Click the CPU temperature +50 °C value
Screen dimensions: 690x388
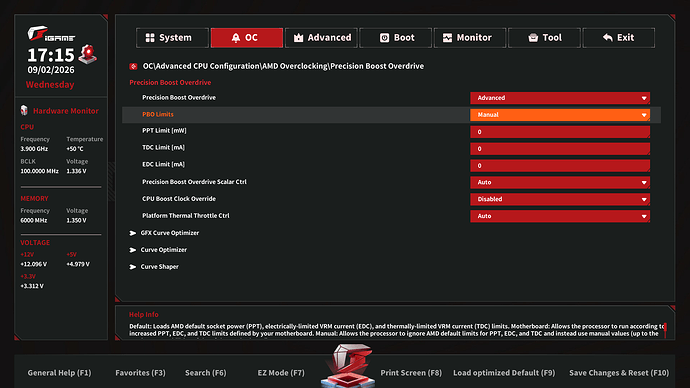(75, 149)
